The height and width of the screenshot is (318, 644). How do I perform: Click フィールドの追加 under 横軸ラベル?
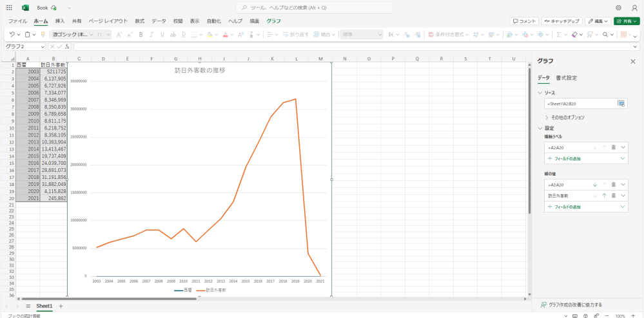click(x=567, y=158)
